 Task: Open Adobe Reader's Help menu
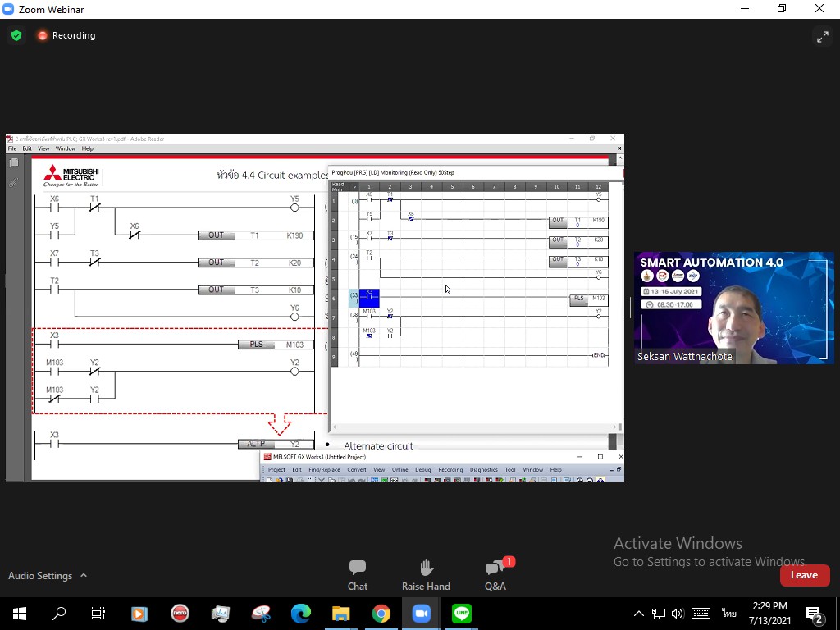[x=87, y=148]
